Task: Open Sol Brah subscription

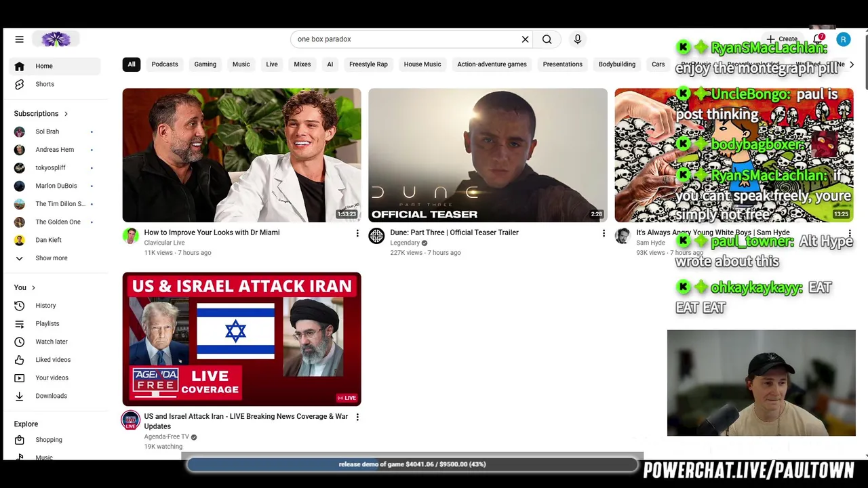Action: pyautogui.click(x=56, y=131)
